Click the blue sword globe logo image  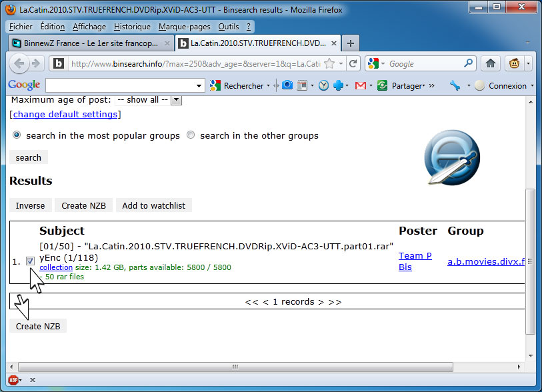tap(452, 157)
